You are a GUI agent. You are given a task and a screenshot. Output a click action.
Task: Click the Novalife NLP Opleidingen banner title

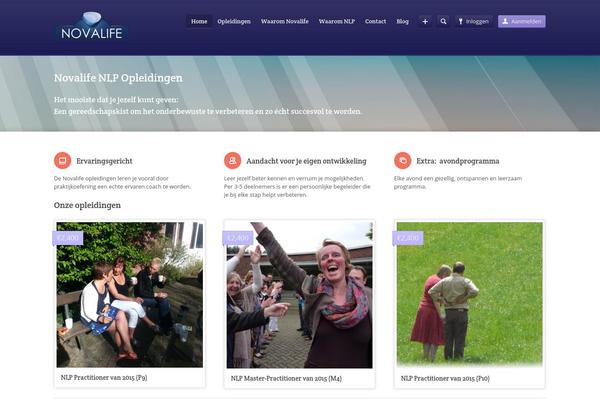point(118,78)
